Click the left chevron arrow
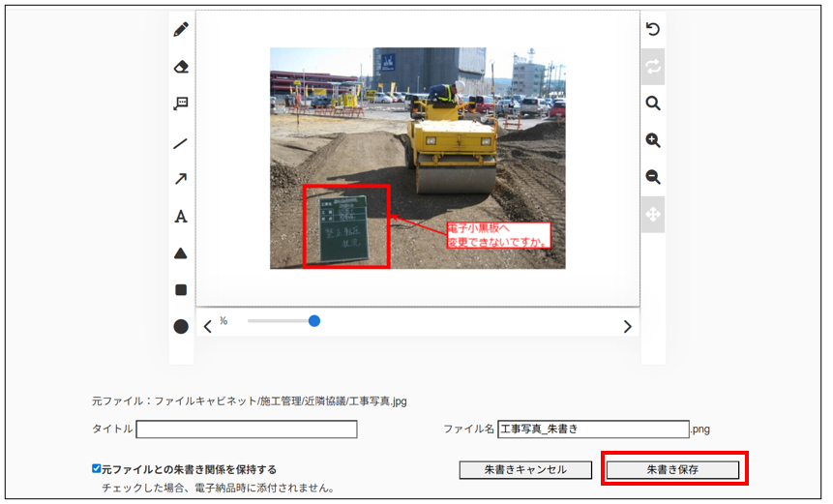Image resolution: width=833 pixels, height=504 pixels. 207,327
